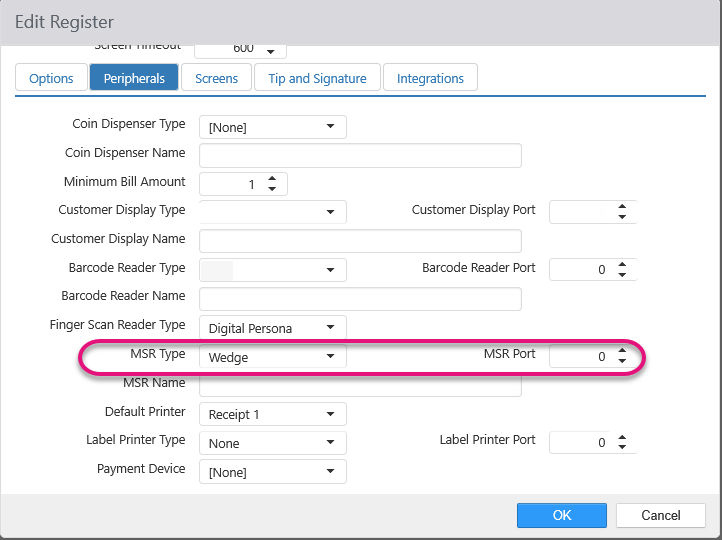The width and height of the screenshot is (722, 540).
Task: Open Barcode Reader Type dropdown
Action: pos(273,270)
